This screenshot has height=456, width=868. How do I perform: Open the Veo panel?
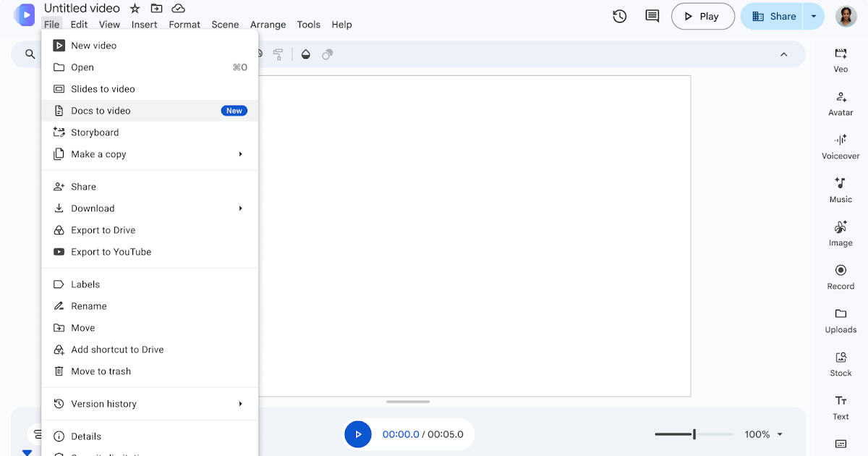coord(841,60)
